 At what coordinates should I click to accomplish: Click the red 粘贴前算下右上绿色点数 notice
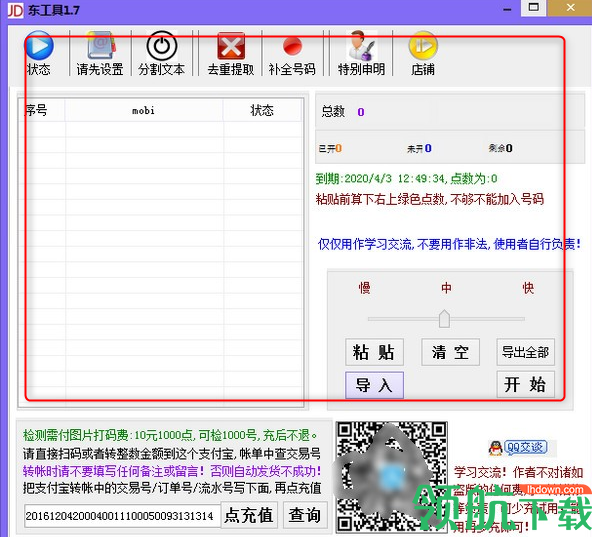pos(430,199)
